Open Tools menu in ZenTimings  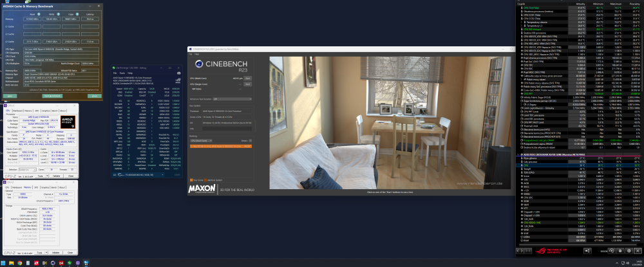[x=122, y=73]
